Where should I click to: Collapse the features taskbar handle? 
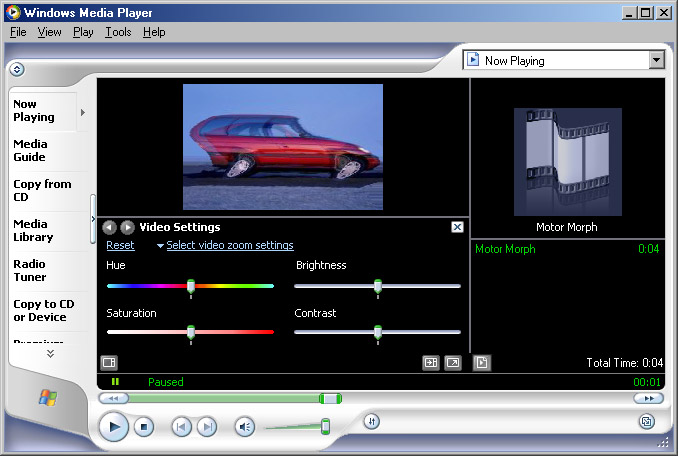pos(93,219)
